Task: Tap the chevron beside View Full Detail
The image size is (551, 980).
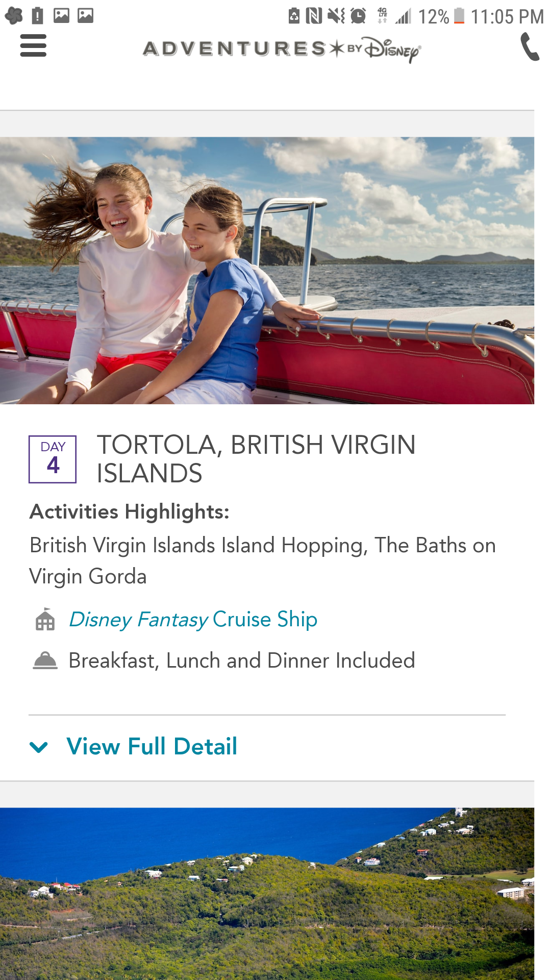Action: pos(39,747)
